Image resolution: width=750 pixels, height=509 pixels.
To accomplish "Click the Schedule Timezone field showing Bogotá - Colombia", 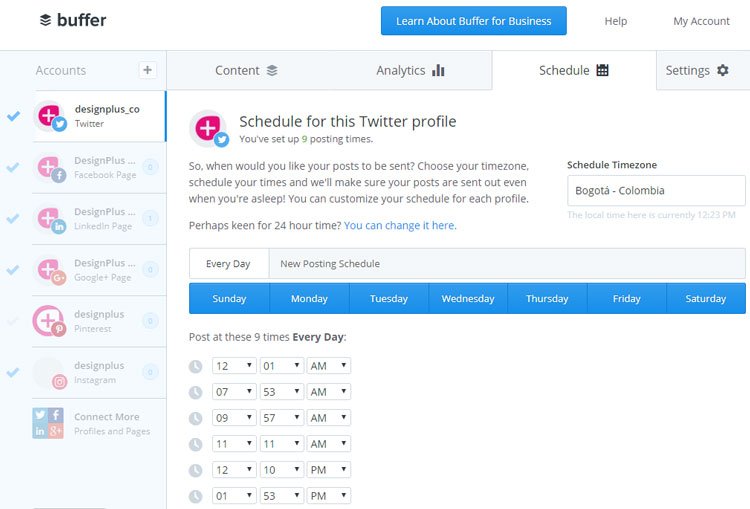I will pos(656,190).
